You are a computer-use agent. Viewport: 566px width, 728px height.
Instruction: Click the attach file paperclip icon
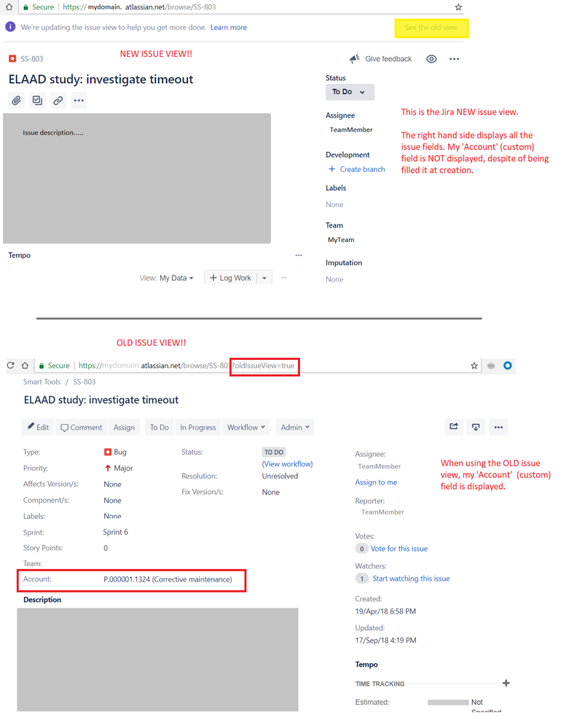16,101
